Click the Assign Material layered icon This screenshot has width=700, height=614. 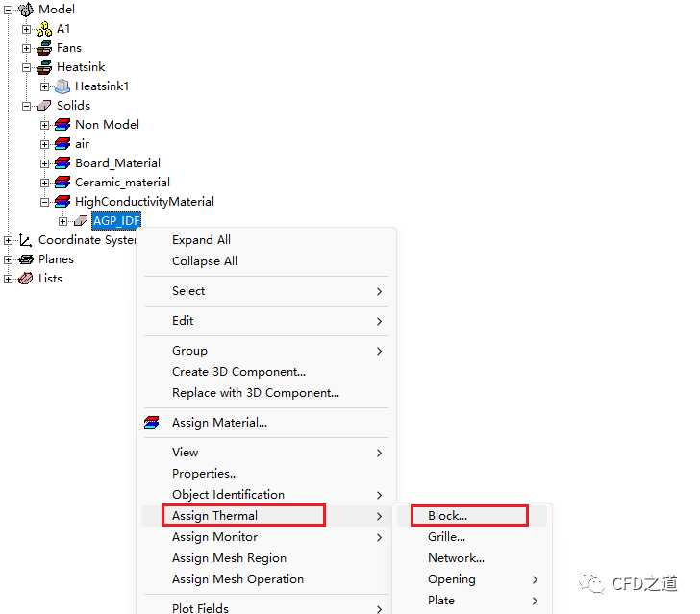click(x=152, y=422)
